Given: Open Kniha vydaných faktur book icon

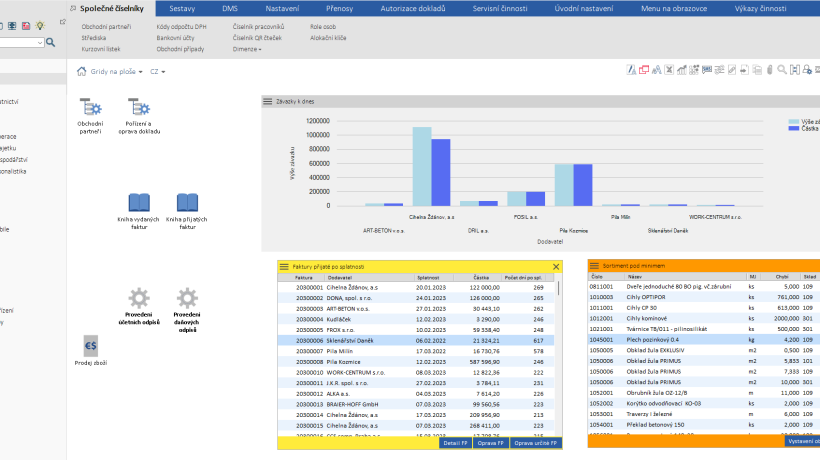Looking at the screenshot, I should pos(139,203).
